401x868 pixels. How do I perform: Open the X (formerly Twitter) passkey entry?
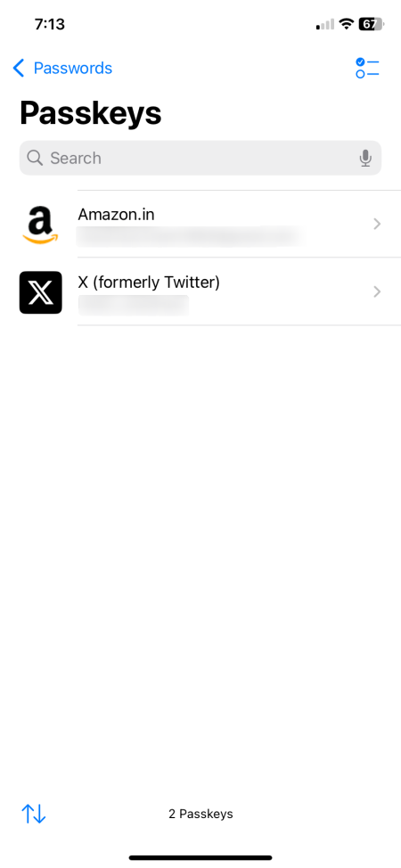pyautogui.click(x=200, y=291)
